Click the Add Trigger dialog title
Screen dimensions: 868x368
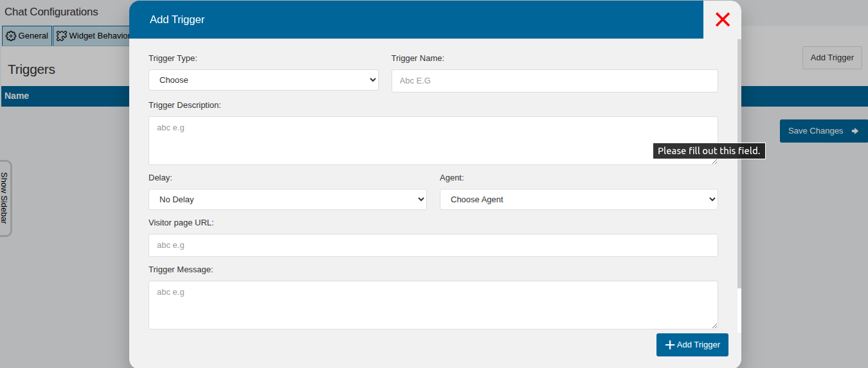point(177,19)
